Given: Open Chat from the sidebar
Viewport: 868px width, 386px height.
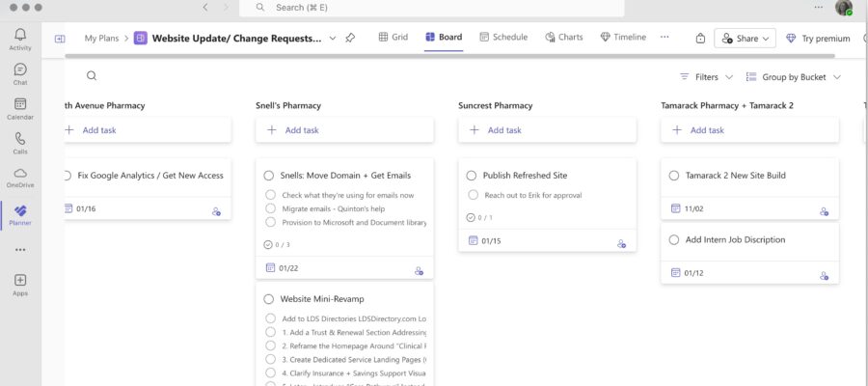Looking at the screenshot, I should pos(20,74).
